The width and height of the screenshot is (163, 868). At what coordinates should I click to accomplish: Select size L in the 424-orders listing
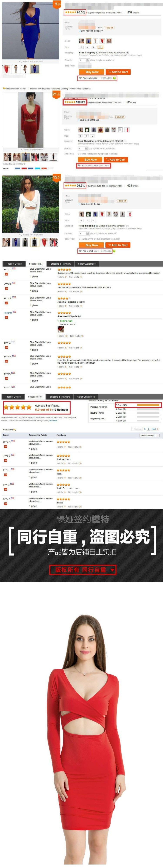(x=93, y=220)
